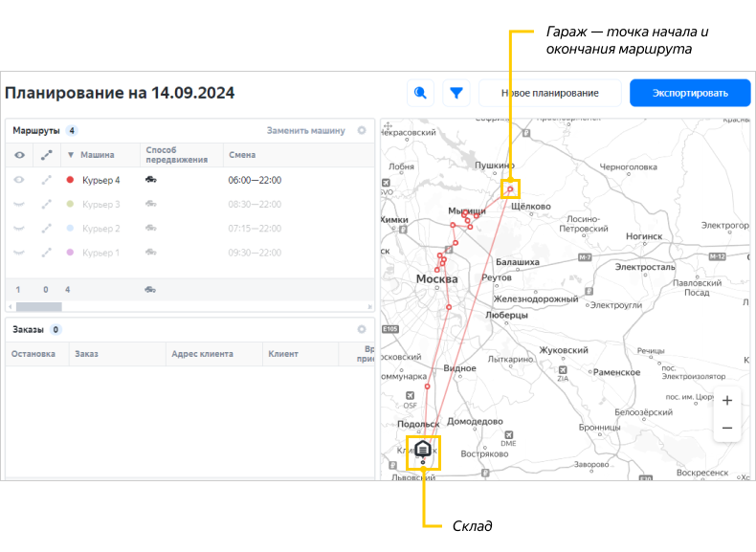Hide Курьер 4 route with eye icon
Image resolution: width=756 pixels, height=552 pixels.
[19, 180]
